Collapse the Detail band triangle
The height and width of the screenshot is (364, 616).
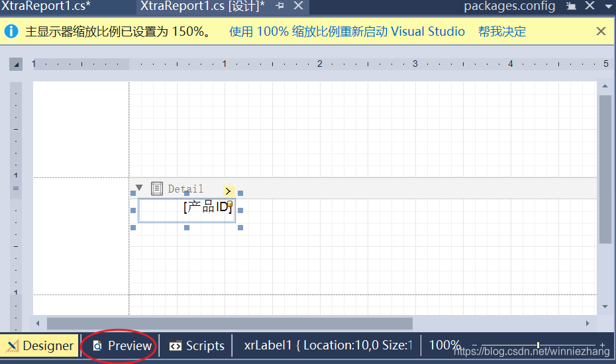pos(139,188)
